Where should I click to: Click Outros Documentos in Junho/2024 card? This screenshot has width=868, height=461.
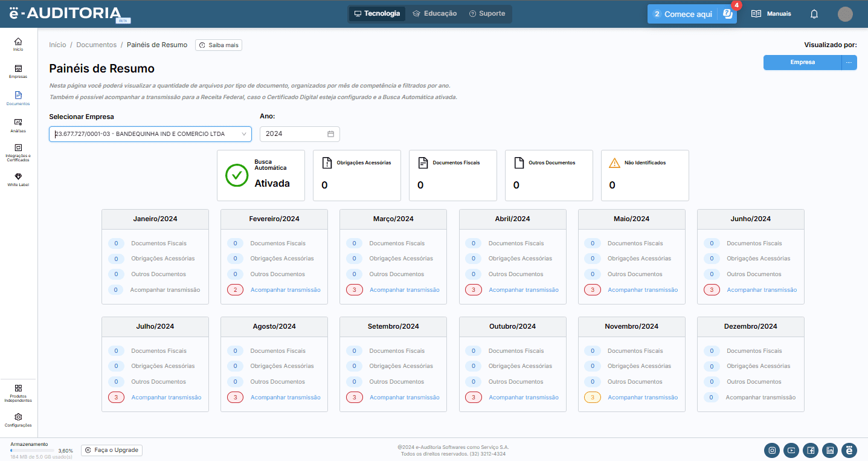(754, 274)
